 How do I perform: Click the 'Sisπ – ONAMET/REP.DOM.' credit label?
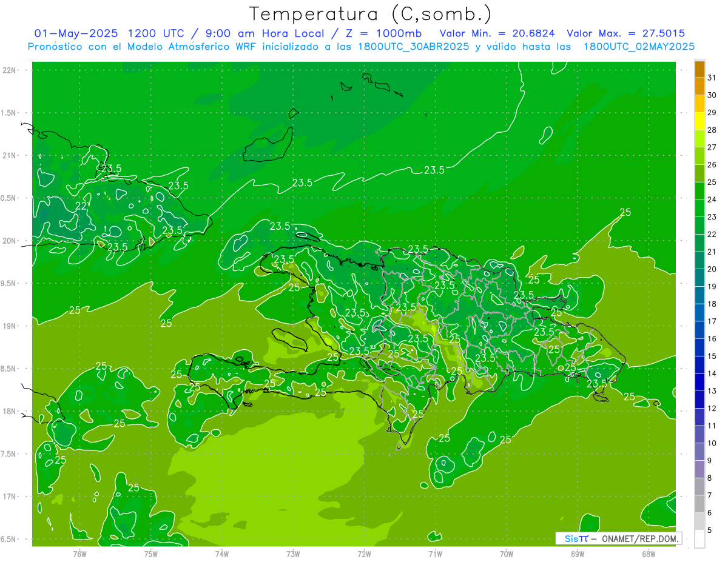(x=619, y=538)
